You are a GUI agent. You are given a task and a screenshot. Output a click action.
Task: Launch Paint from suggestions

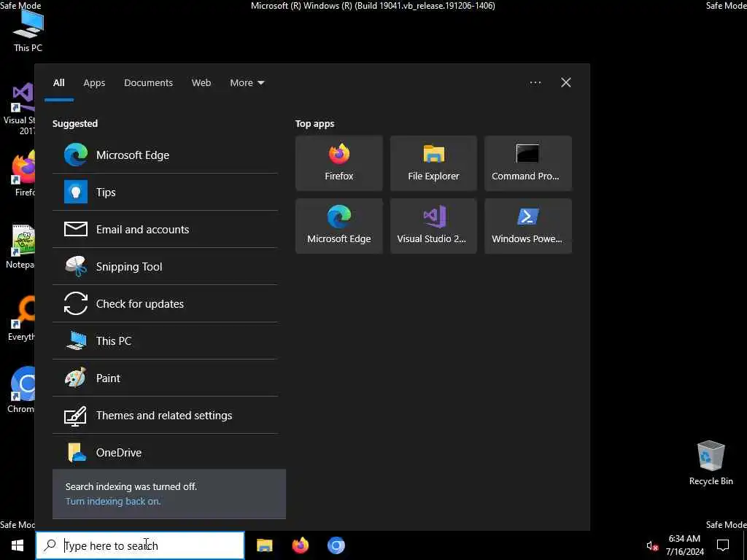click(166, 378)
